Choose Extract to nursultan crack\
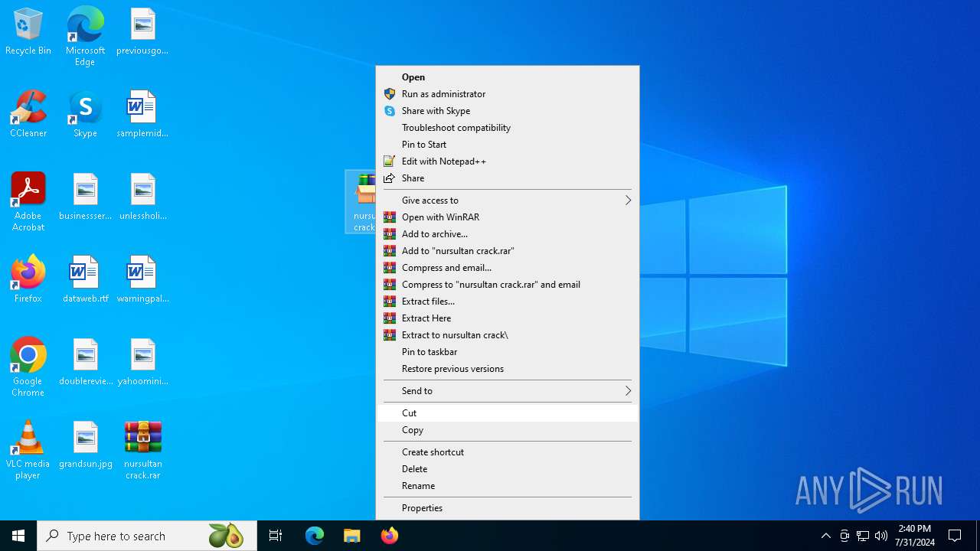980x551 pixels. click(x=508, y=335)
